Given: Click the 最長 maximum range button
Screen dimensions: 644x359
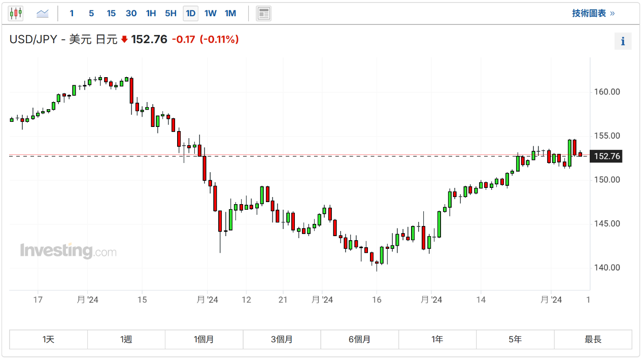Looking at the screenshot, I should (x=593, y=339).
